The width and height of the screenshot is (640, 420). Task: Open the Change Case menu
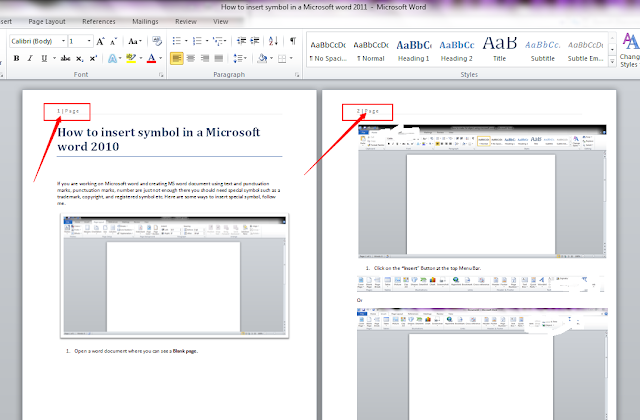click(x=135, y=41)
